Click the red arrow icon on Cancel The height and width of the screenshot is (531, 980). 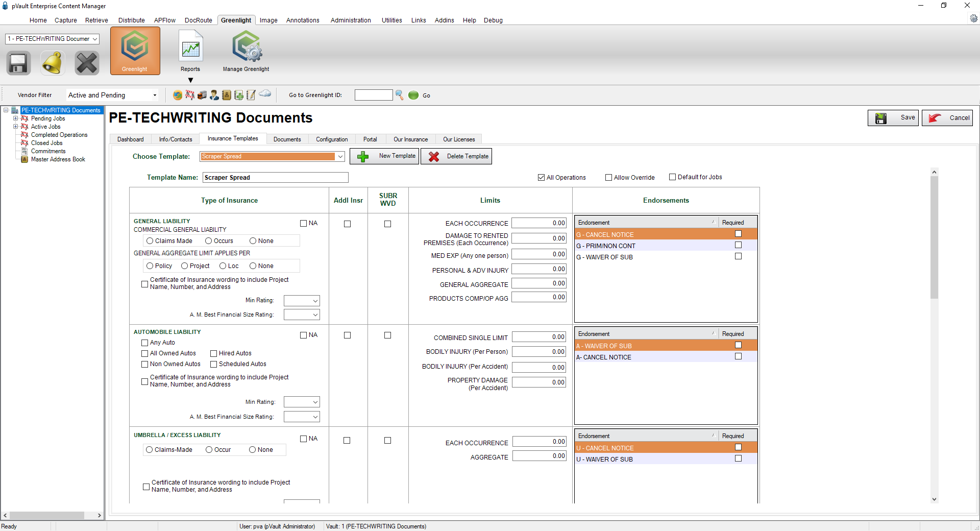(x=935, y=118)
